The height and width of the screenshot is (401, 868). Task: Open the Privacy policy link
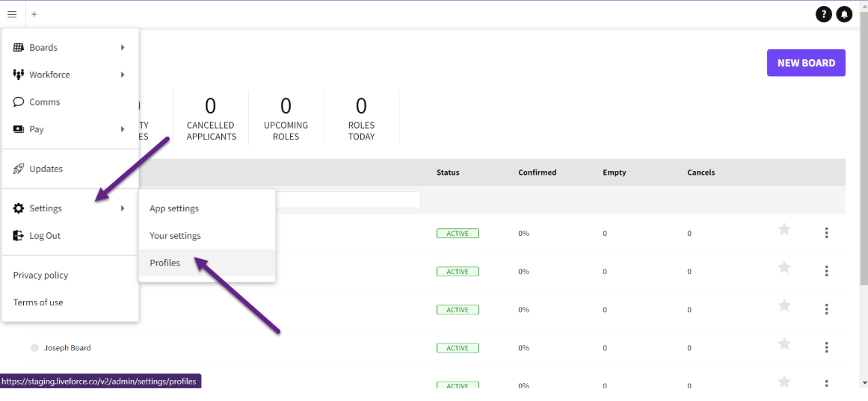point(40,275)
